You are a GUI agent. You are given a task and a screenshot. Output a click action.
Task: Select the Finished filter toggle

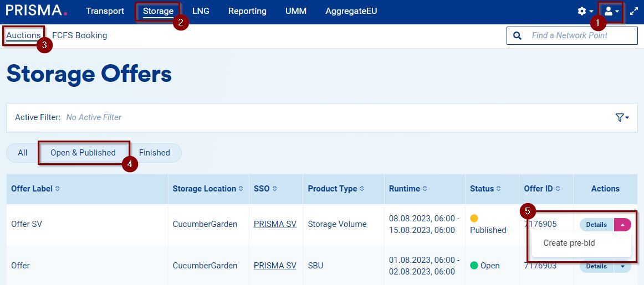[x=154, y=153]
